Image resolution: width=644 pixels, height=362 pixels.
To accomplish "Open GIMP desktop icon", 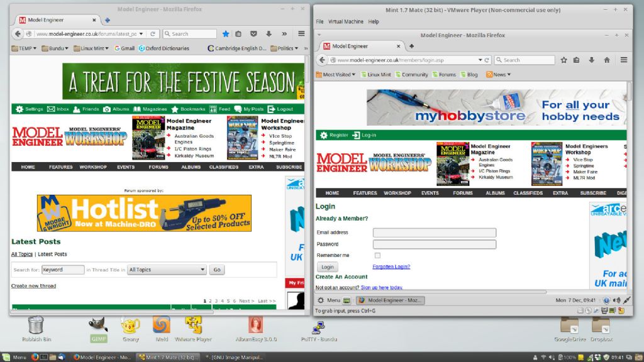I will [x=99, y=329].
